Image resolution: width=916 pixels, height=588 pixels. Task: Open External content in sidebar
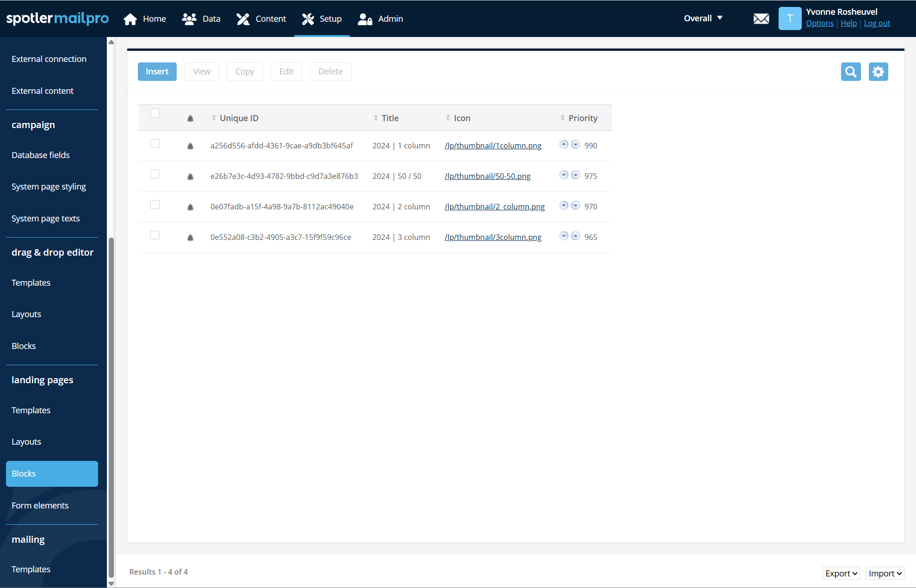(x=43, y=91)
